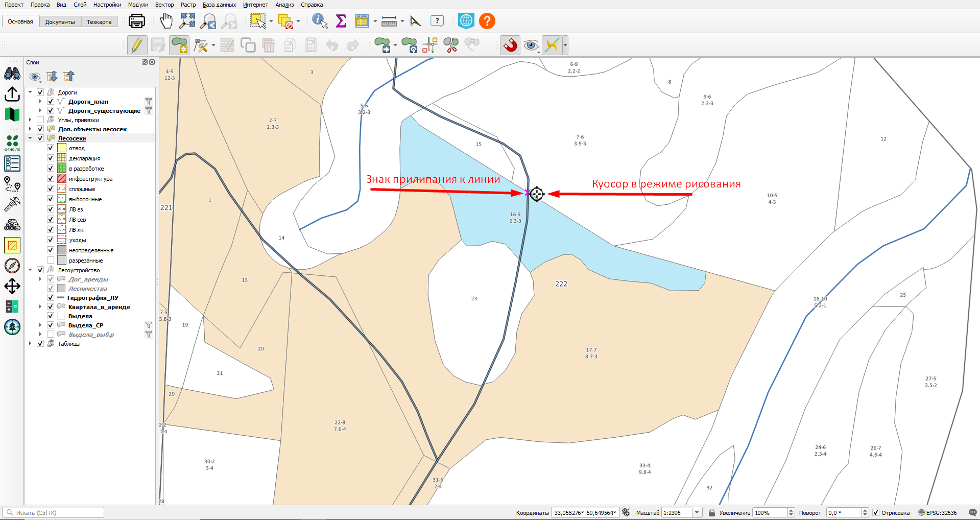980x520 pixels.
Task: Enable snapping with the magnet icon
Action: point(510,45)
